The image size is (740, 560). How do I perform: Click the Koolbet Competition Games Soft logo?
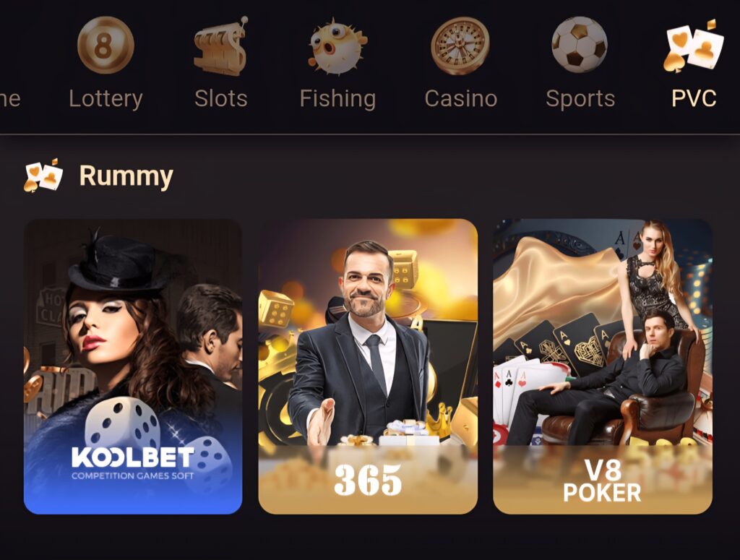point(133,463)
